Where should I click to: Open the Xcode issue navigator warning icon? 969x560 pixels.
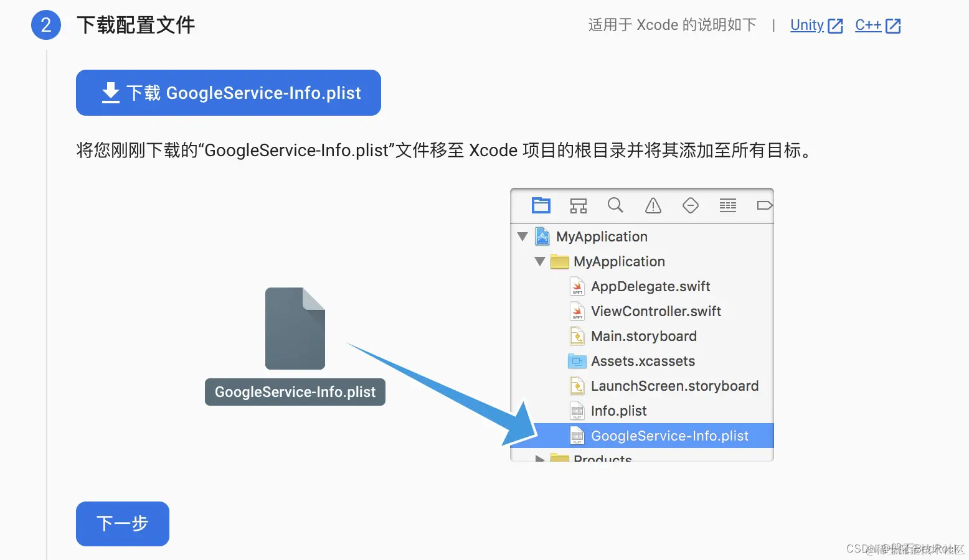653,205
